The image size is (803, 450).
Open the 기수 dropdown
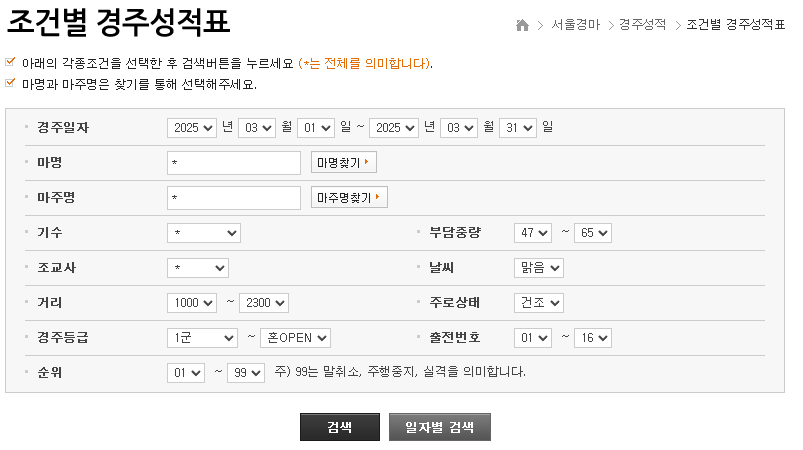tap(204, 233)
